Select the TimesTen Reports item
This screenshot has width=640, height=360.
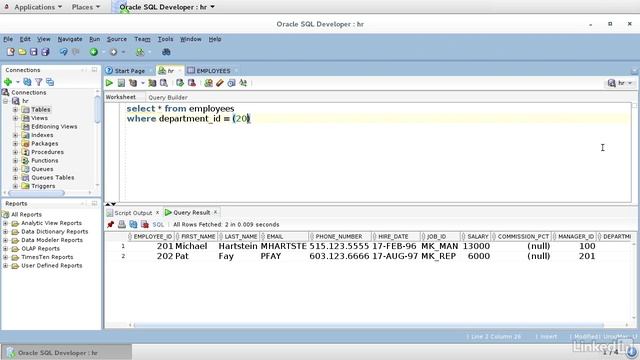47,257
